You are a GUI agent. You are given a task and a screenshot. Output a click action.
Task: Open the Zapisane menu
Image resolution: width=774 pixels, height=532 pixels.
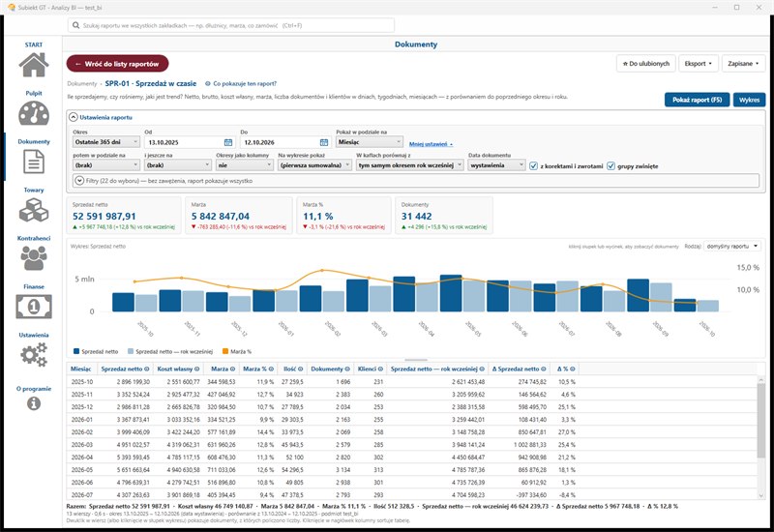743,64
